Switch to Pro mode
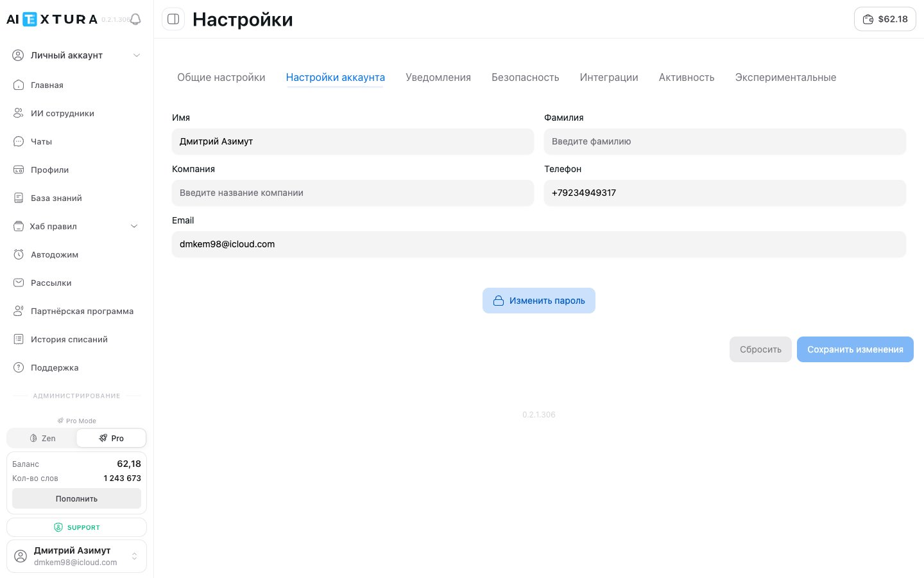Screen dimensions: 924x578 coord(111,438)
